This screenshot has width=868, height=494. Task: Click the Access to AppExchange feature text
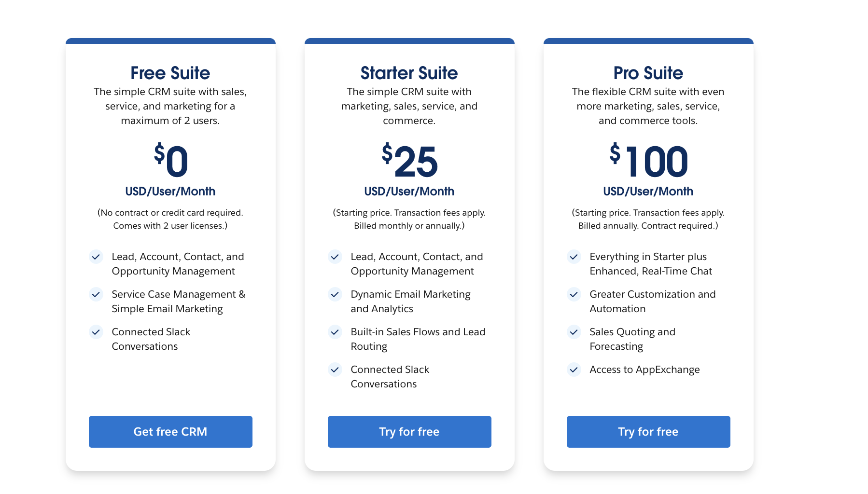click(x=644, y=370)
